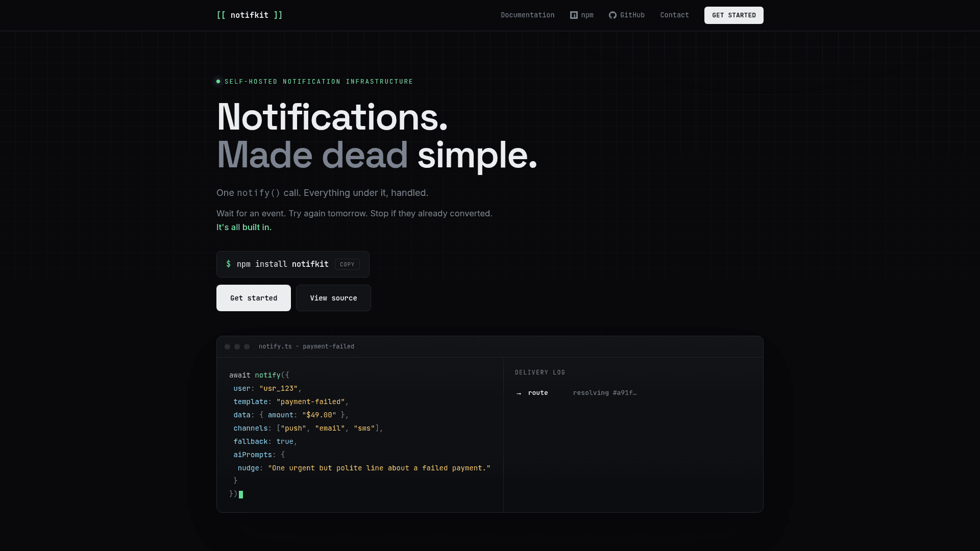Click the SELF-HOSTED NOTIFICATION INFRASTRUCTURE tagline
This screenshot has height=551, width=980.
pyautogui.click(x=319, y=82)
